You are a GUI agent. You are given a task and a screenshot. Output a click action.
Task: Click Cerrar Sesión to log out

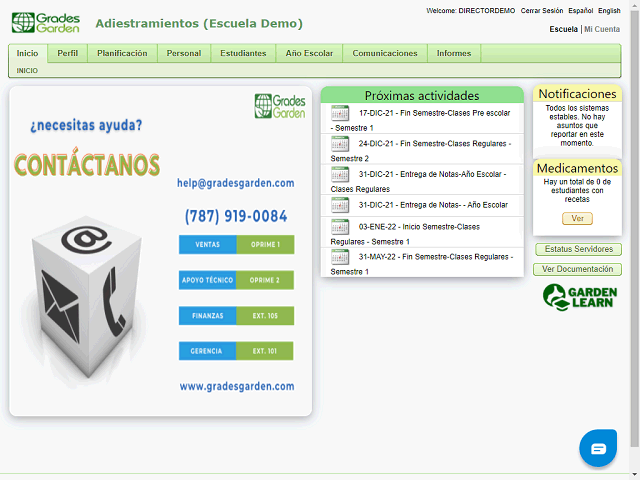tap(542, 11)
